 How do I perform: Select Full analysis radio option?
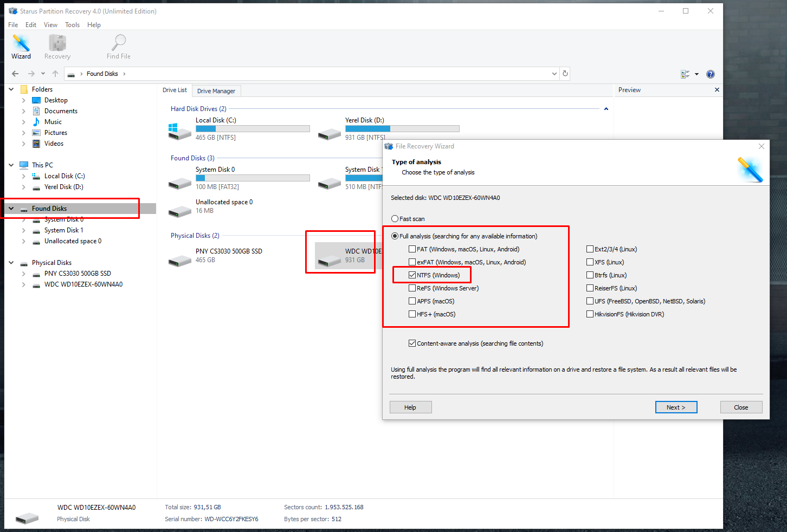click(395, 236)
